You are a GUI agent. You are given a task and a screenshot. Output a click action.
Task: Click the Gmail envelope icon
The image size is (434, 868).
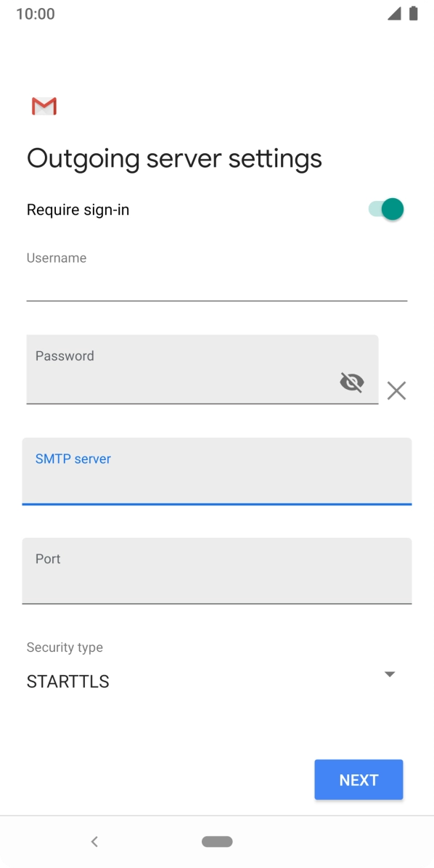44,106
